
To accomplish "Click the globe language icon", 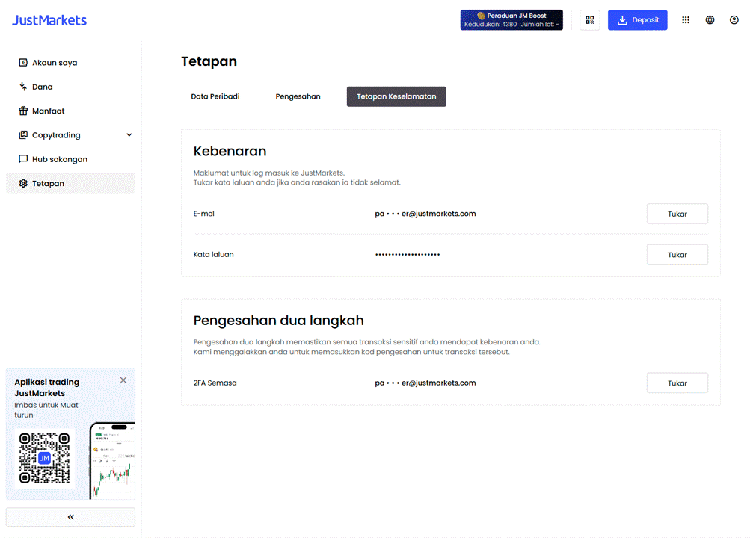I will (x=710, y=19).
